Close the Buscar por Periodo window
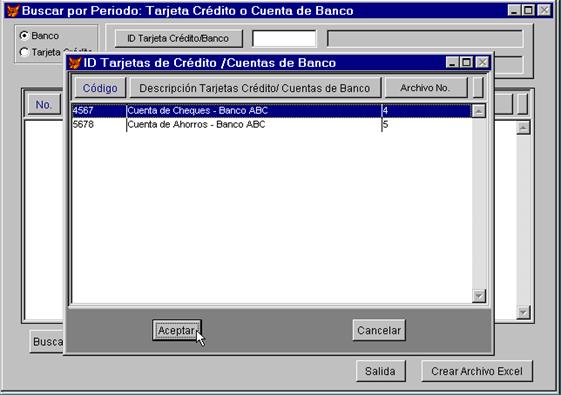The height and width of the screenshot is (395, 561). click(x=544, y=10)
